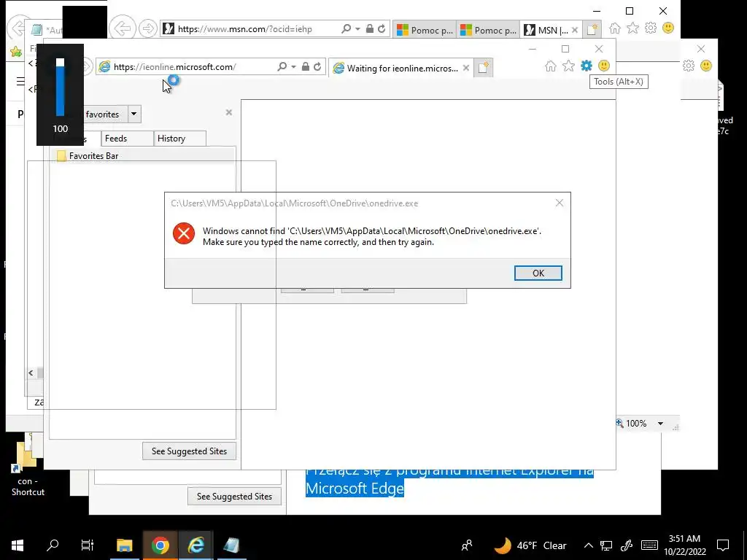
Task: Open favorites star in the ieonline window
Action: (x=568, y=66)
